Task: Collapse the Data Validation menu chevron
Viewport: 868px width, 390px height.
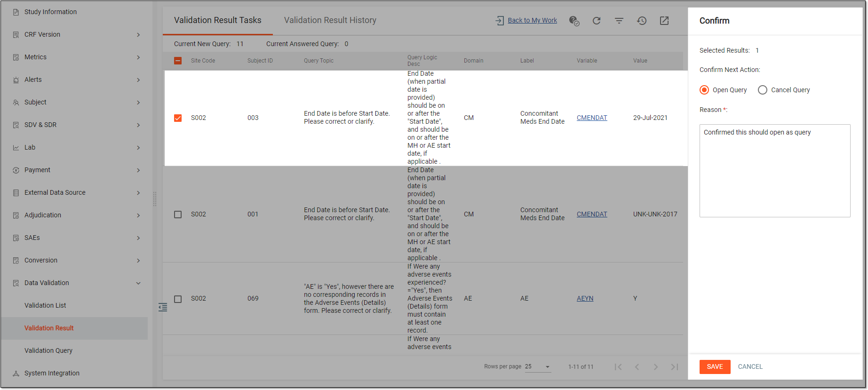Action: [138, 283]
